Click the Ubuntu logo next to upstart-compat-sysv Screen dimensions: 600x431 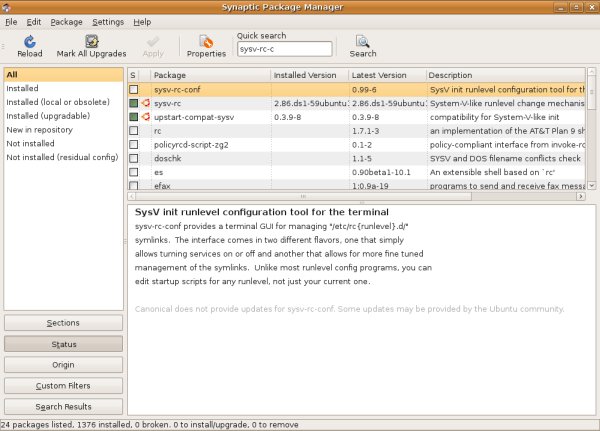(145, 117)
